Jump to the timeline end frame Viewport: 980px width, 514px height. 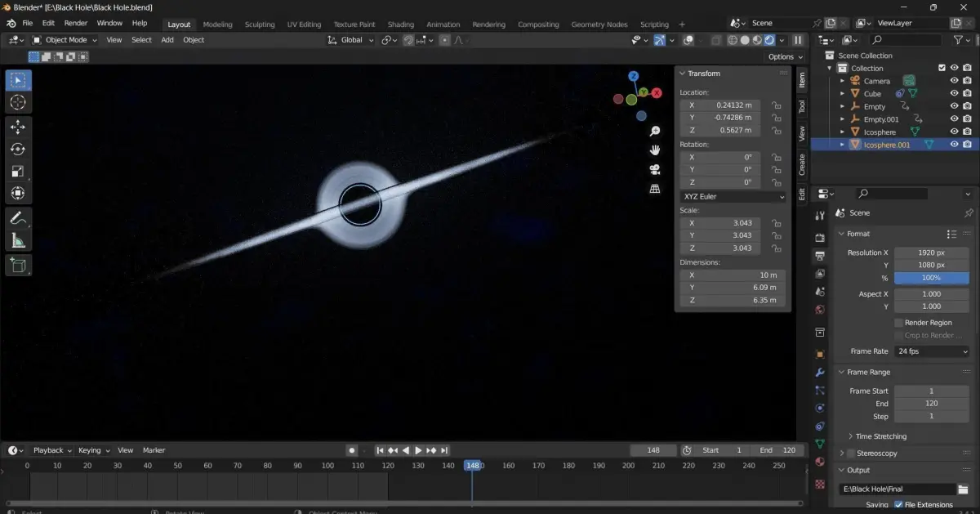pyautogui.click(x=443, y=450)
